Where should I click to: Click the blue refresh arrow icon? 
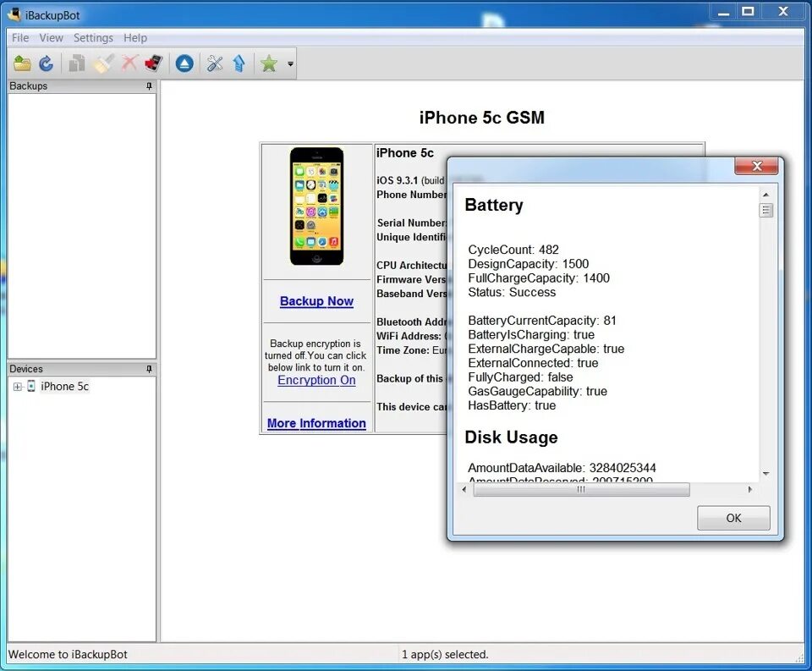coord(46,63)
